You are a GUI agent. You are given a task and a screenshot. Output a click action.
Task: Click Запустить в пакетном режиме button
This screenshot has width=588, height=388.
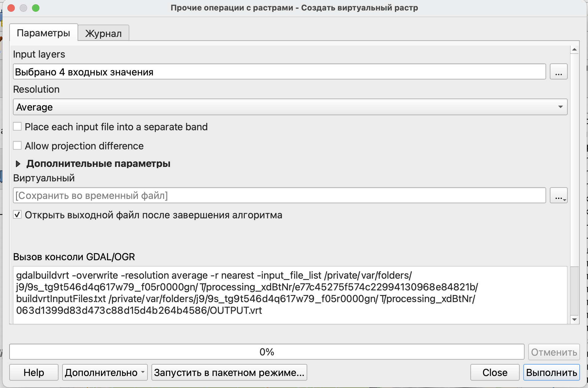coord(229,372)
